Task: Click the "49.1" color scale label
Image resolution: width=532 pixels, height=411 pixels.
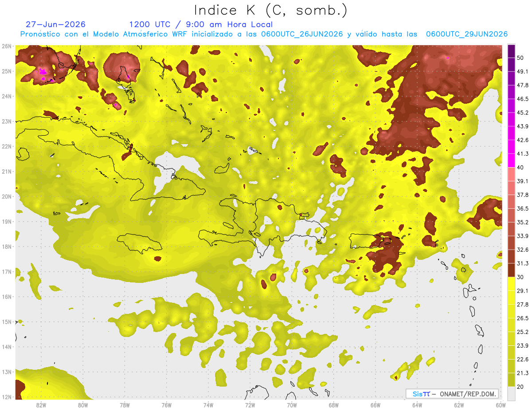Action: coord(522,71)
